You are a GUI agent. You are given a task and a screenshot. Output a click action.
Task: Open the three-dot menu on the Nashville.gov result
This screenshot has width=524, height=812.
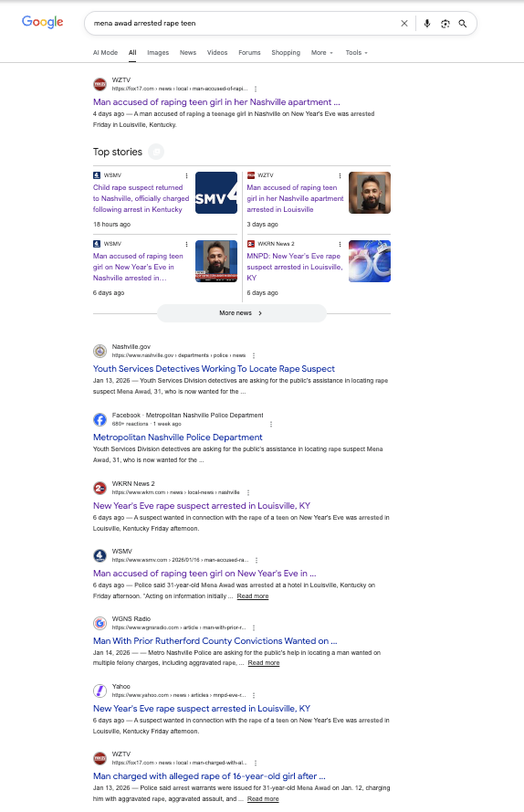(x=254, y=356)
